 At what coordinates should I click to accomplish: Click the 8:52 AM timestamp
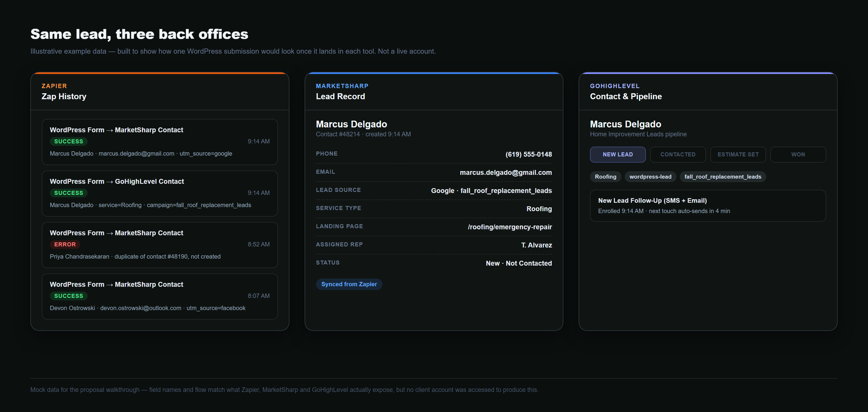[x=259, y=244]
